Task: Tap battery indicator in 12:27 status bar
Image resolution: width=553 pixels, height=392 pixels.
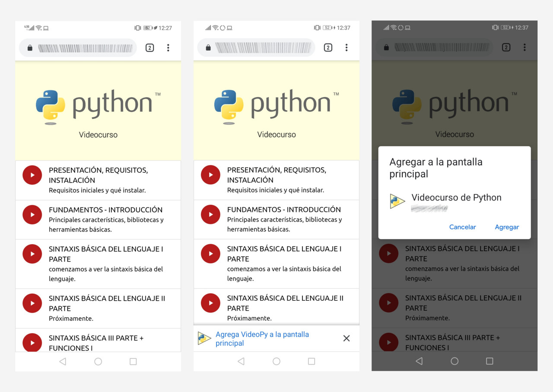Action: (148, 28)
